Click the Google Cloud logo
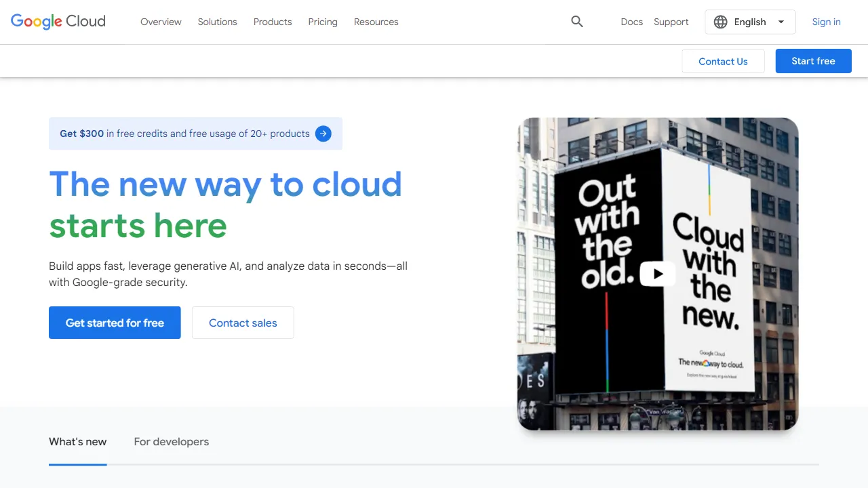This screenshot has width=868, height=488. click(58, 22)
